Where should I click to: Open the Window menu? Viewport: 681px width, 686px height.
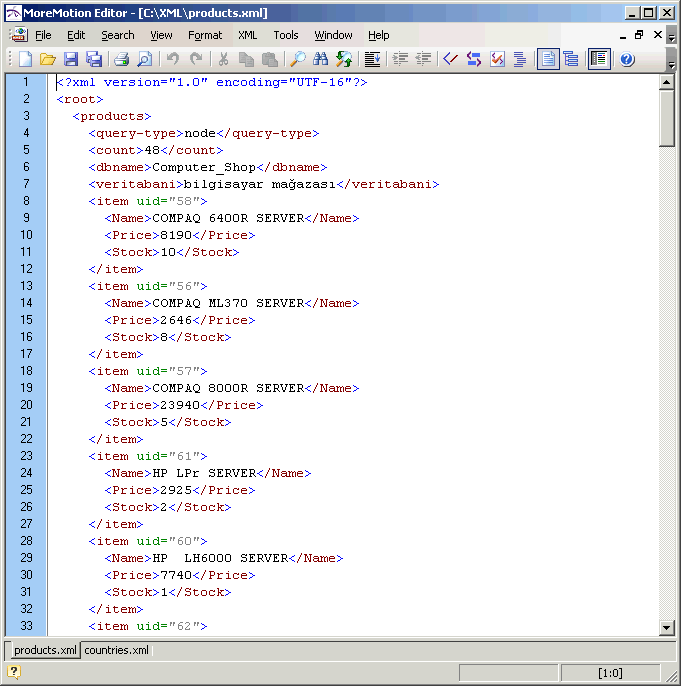tap(333, 35)
